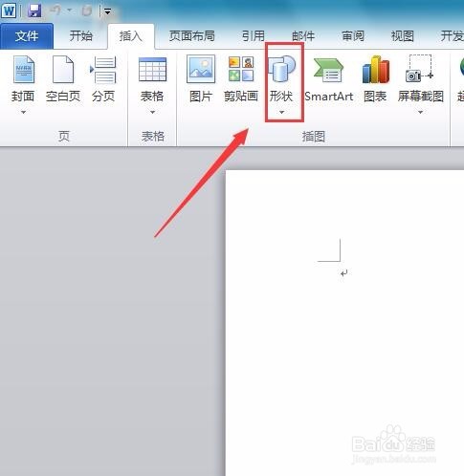Viewport: 464px width, 476px height.
Task: Open Customize Quick Access Toolbar dropdown
Action: [x=108, y=12]
